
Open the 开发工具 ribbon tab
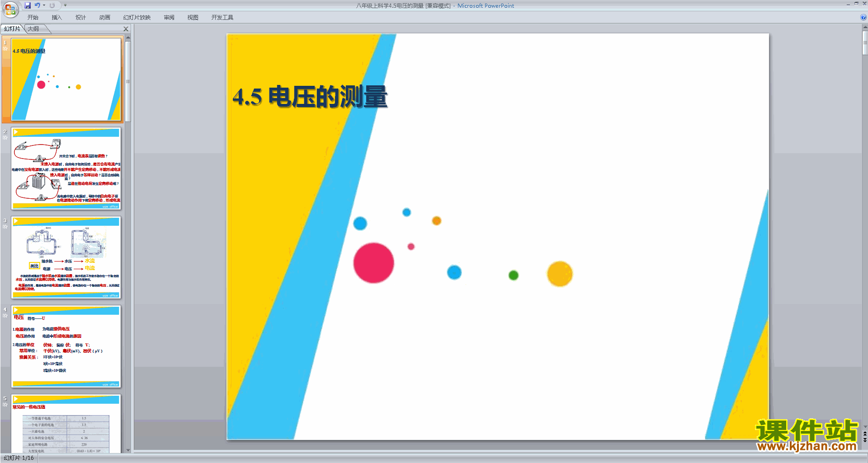point(222,18)
